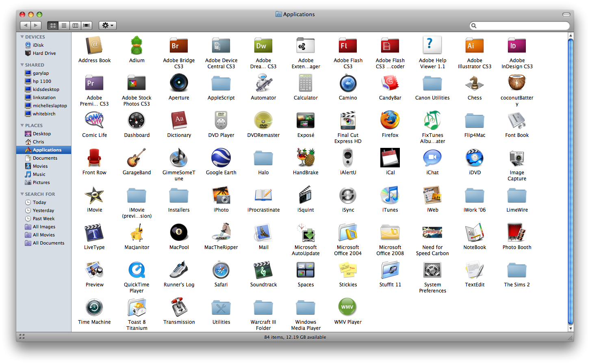Select the Firefox icon
The height and width of the screenshot is (364, 590).
pyautogui.click(x=390, y=120)
